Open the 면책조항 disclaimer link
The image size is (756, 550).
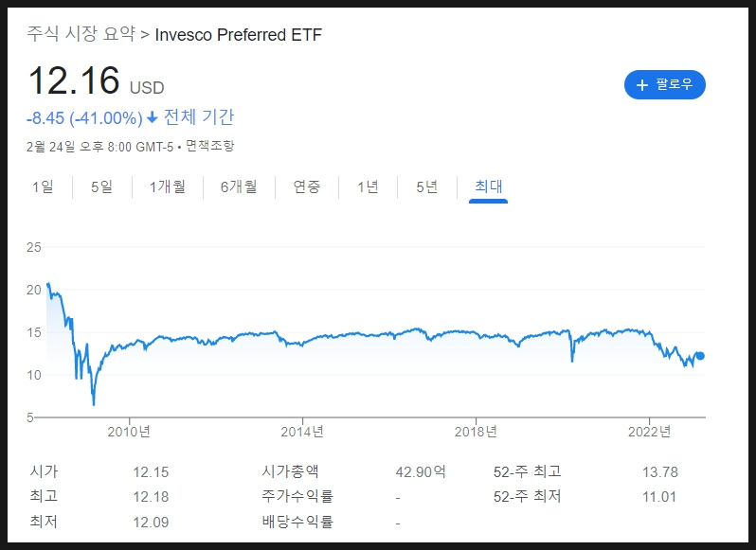coord(209,146)
